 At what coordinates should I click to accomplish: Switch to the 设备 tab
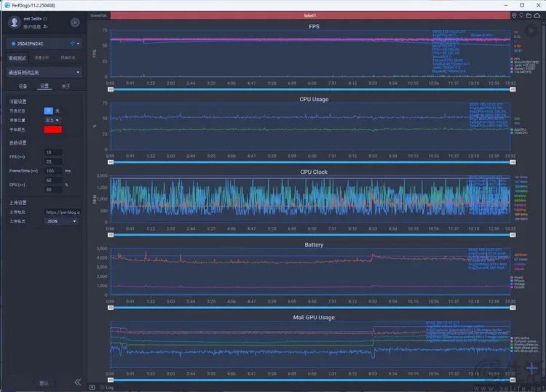[23, 86]
